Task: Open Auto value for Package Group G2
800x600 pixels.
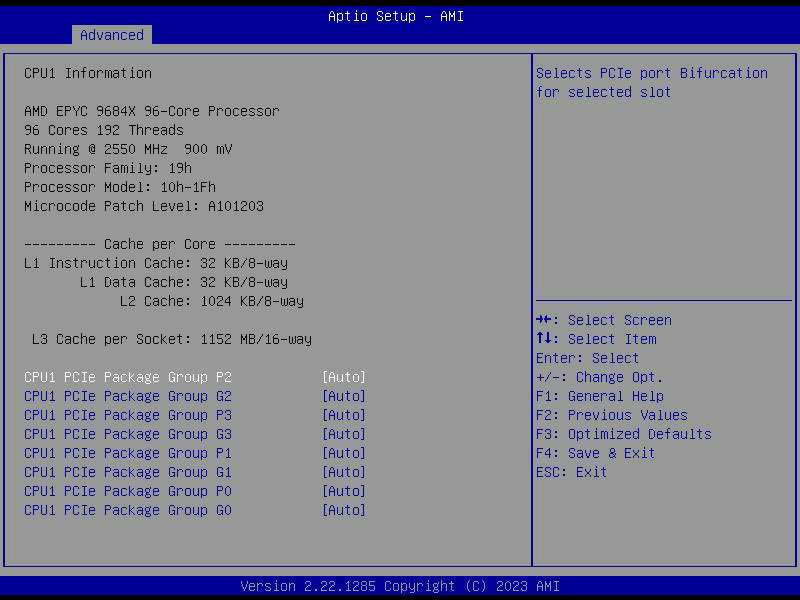Action: 344,396
